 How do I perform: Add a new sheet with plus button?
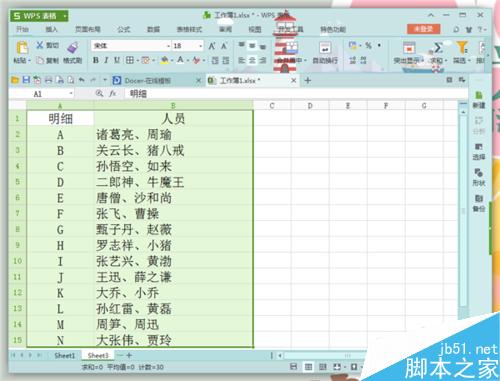click(129, 355)
